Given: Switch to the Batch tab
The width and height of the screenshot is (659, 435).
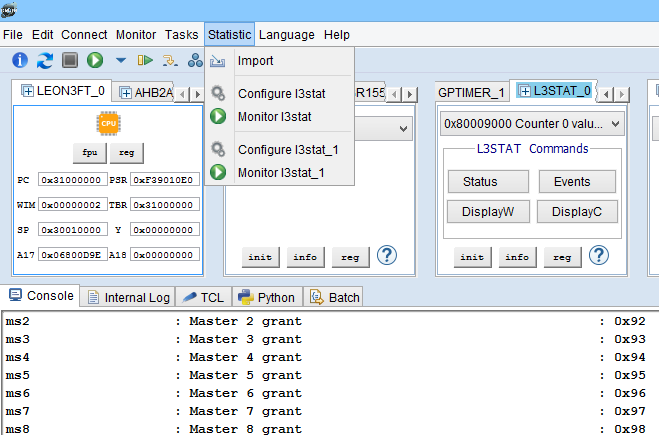Looking at the screenshot, I should pos(334,298).
